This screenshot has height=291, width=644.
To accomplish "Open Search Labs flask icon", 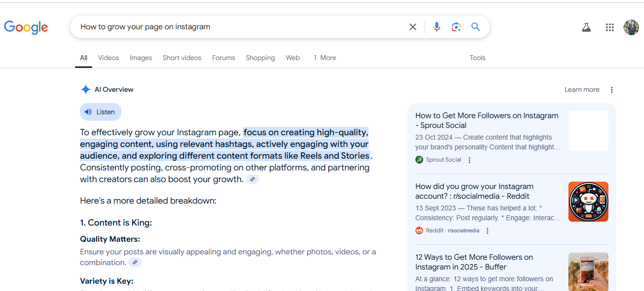I will tap(586, 27).
